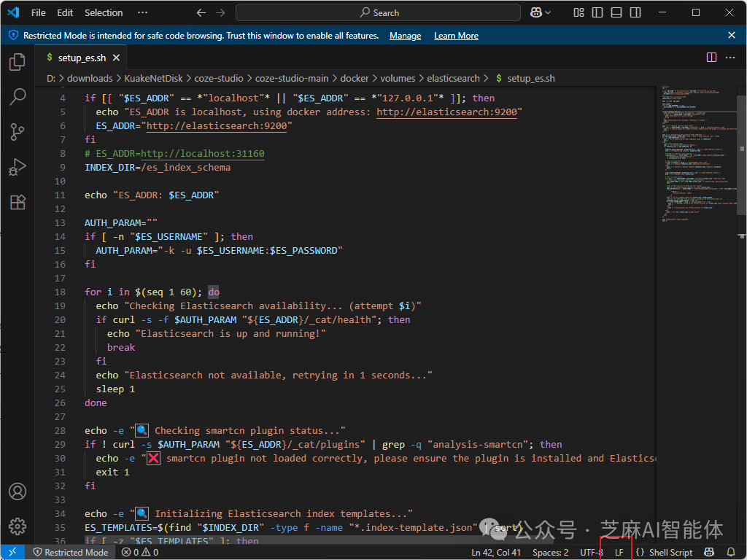Click line number 18 in gutter
The image size is (747, 560).
point(60,292)
